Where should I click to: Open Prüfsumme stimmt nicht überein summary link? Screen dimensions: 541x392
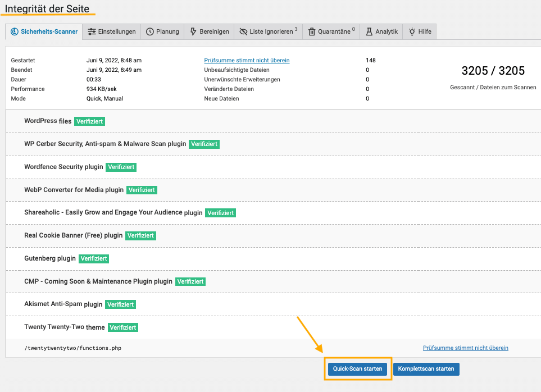point(247,60)
